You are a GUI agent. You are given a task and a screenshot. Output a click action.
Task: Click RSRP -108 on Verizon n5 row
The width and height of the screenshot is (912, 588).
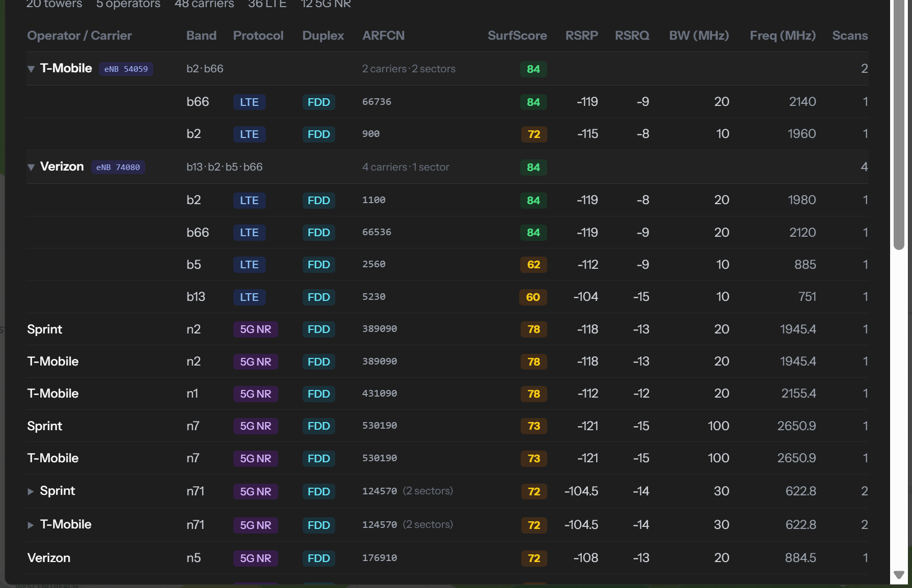point(585,558)
